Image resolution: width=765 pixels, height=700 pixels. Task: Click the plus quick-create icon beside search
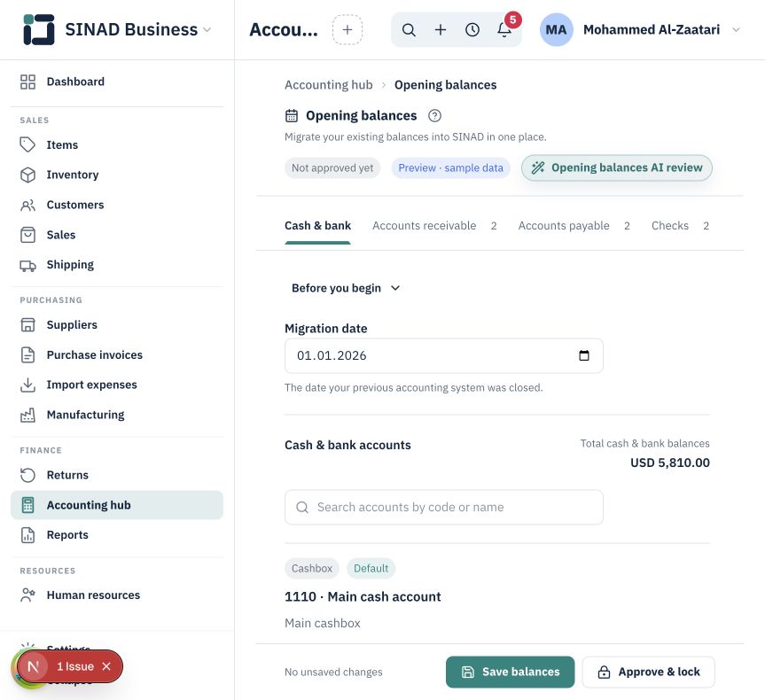click(441, 30)
